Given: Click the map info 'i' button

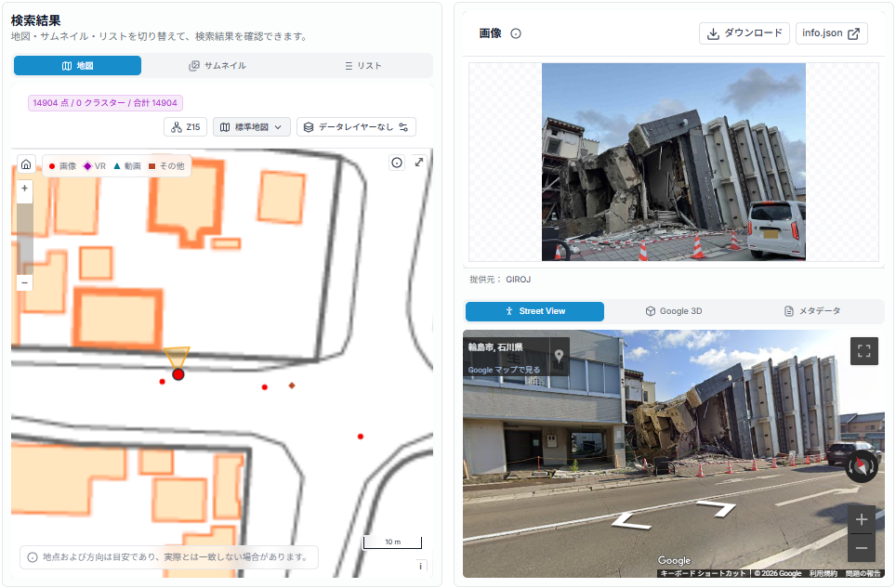Looking at the screenshot, I should click(420, 566).
